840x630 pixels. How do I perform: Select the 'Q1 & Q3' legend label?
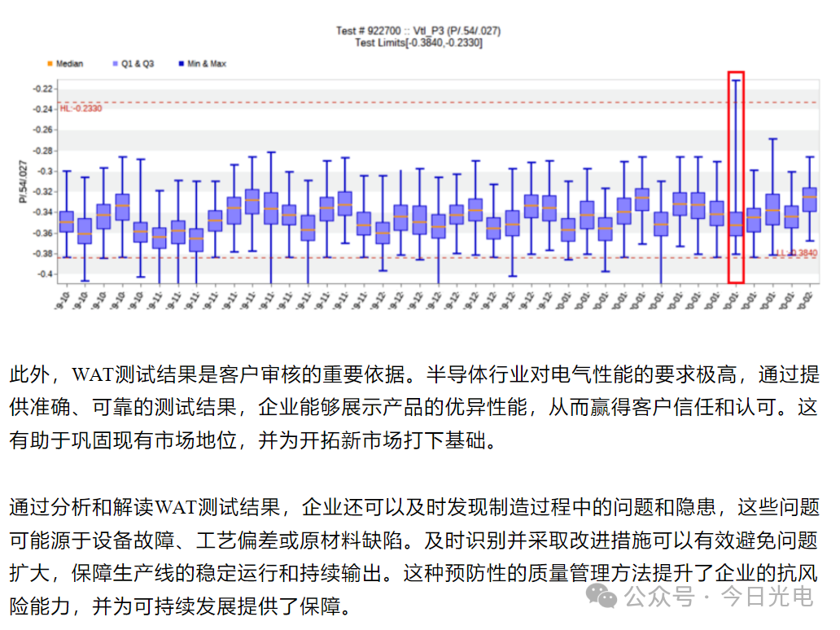[138, 63]
